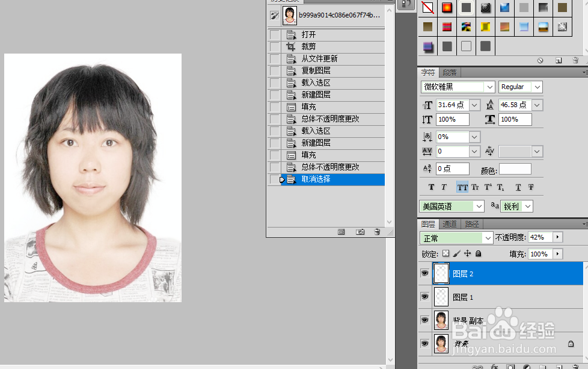Screen dimensions: 588x369
Task: Toggle history brush source on the snapshot
Action: click(275, 16)
